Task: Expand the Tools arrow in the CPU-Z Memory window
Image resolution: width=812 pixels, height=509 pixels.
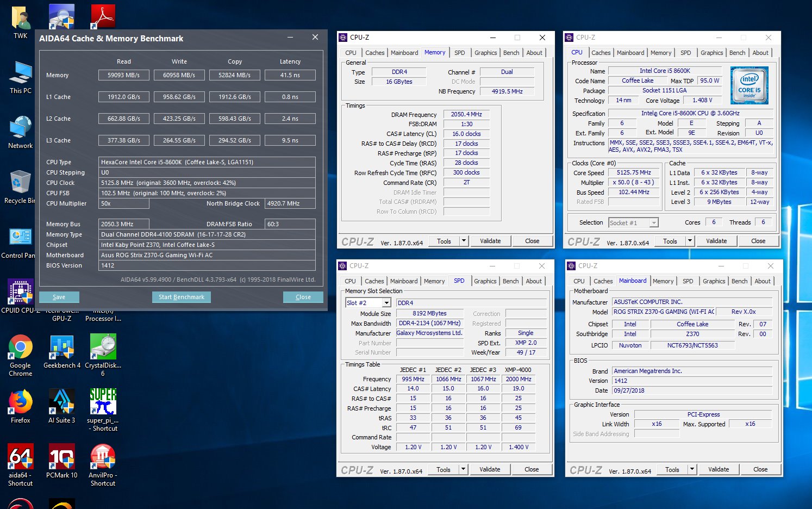Action: pyautogui.click(x=464, y=241)
